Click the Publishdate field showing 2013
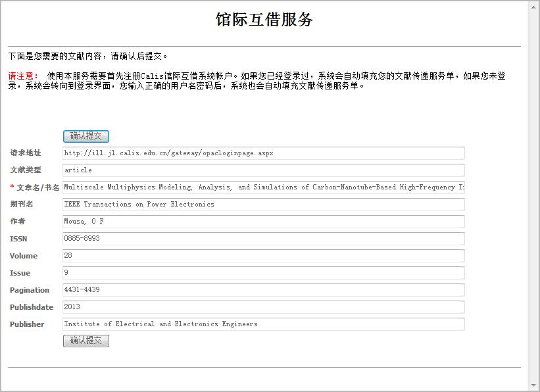The height and width of the screenshot is (392, 540). click(263, 307)
